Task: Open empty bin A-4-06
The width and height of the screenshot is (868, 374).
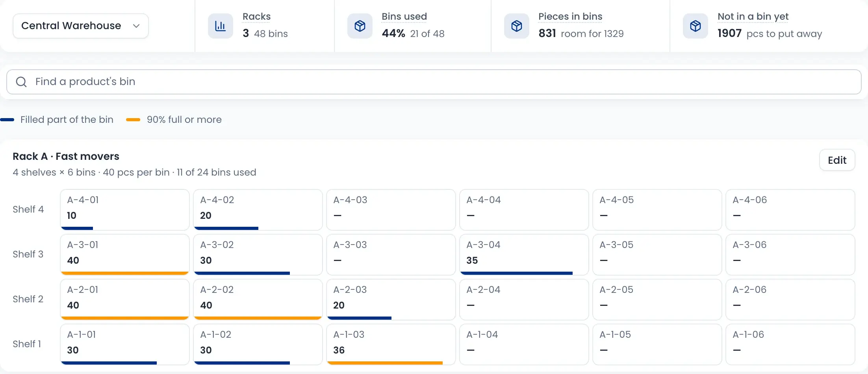Action: 790,210
